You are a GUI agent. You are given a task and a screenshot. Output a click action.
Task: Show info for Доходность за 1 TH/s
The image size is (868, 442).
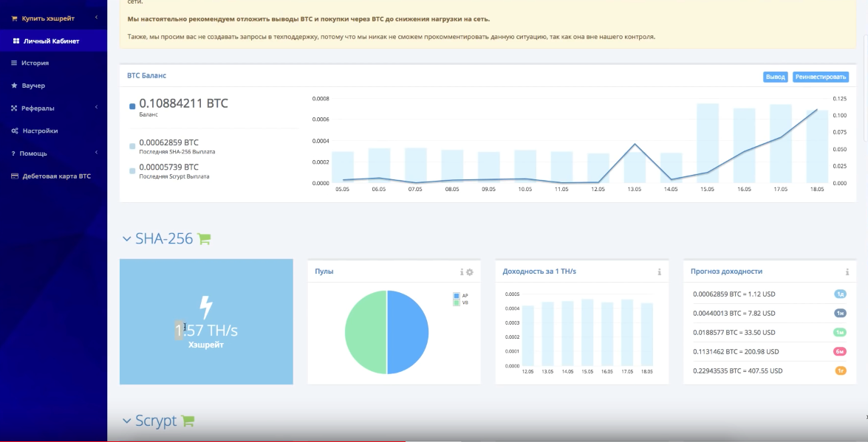click(659, 272)
